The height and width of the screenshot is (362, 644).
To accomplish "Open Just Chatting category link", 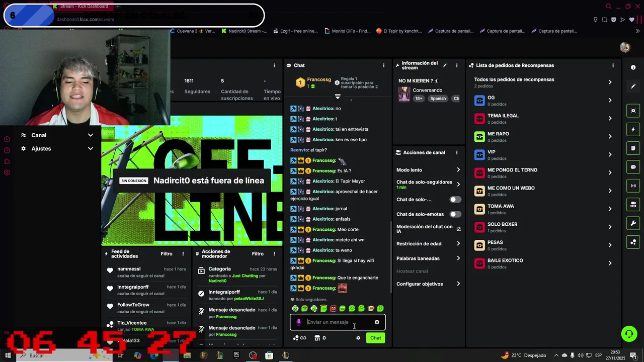I will [245, 276].
